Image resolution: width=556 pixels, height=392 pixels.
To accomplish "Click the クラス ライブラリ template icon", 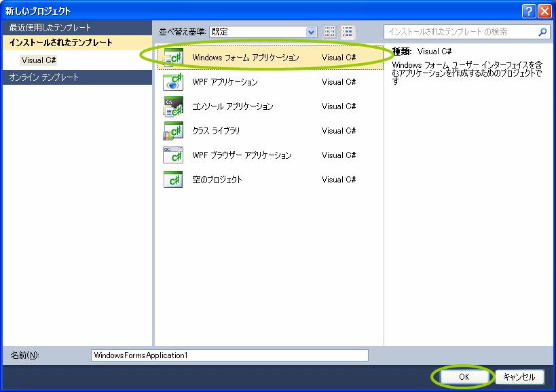I will [x=173, y=131].
